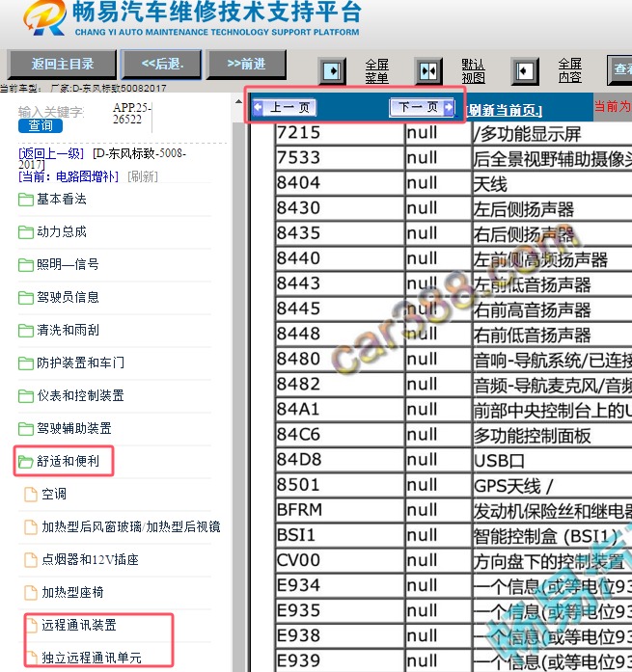
Task: Click the 返回上一级 link
Action: tap(51, 153)
